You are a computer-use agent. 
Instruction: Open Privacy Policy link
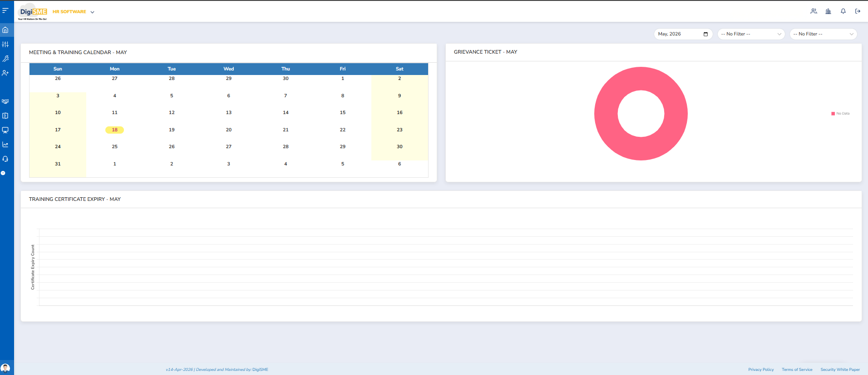point(761,370)
